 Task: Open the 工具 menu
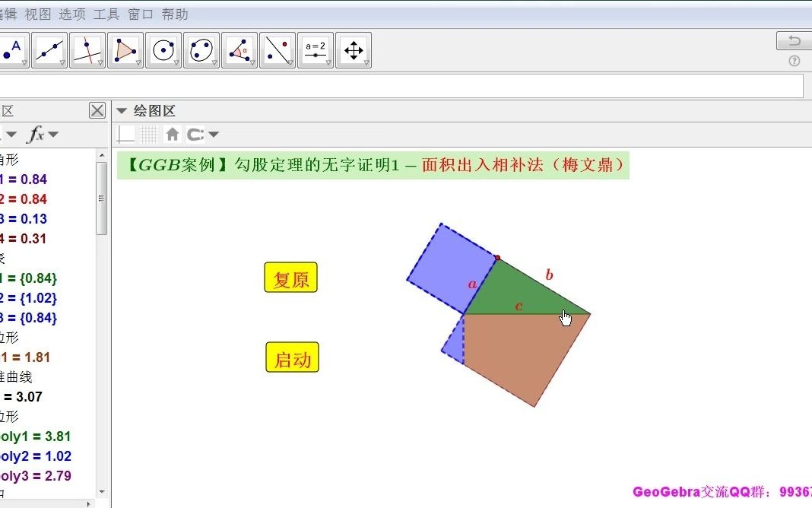(105, 14)
